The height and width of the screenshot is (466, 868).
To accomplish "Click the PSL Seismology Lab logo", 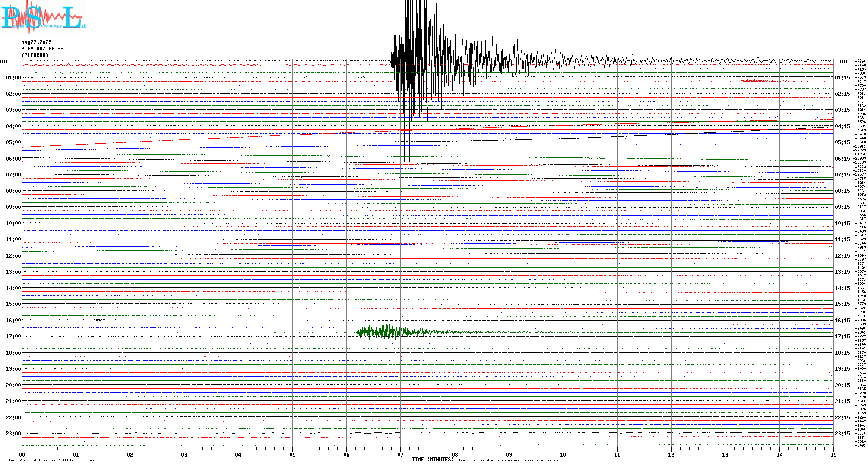I will (x=43, y=16).
